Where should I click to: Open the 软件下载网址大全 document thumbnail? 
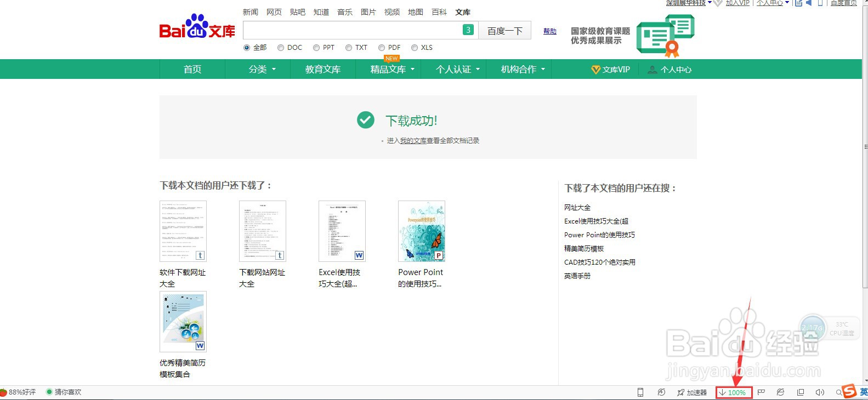183,231
